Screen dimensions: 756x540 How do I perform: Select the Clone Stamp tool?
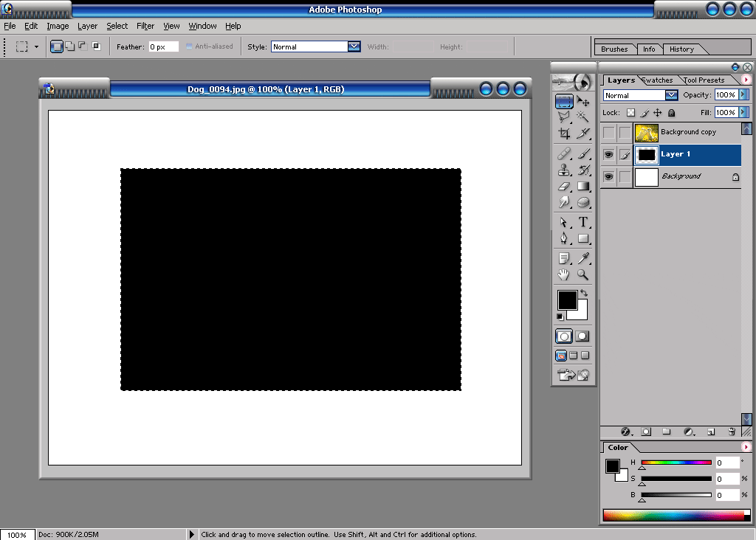click(x=564, y=170)
